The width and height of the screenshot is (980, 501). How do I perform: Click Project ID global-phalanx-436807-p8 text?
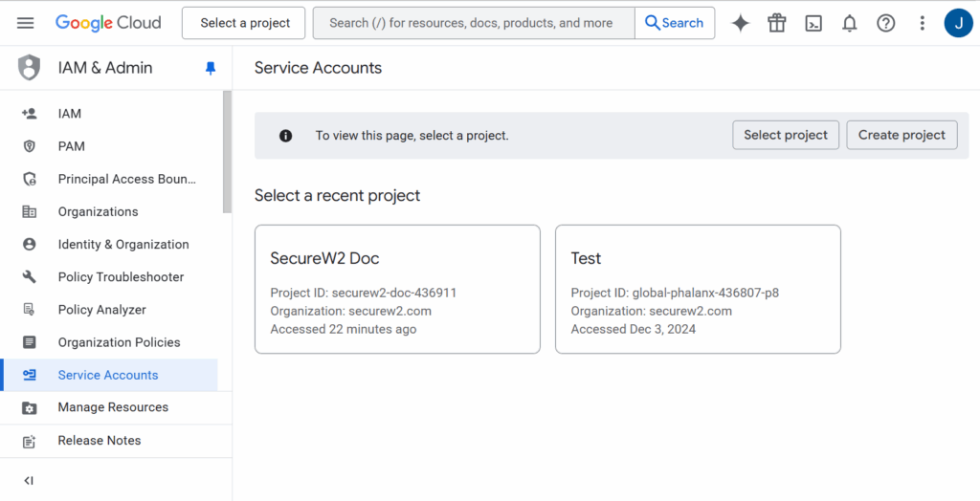(x=675, y=293)
